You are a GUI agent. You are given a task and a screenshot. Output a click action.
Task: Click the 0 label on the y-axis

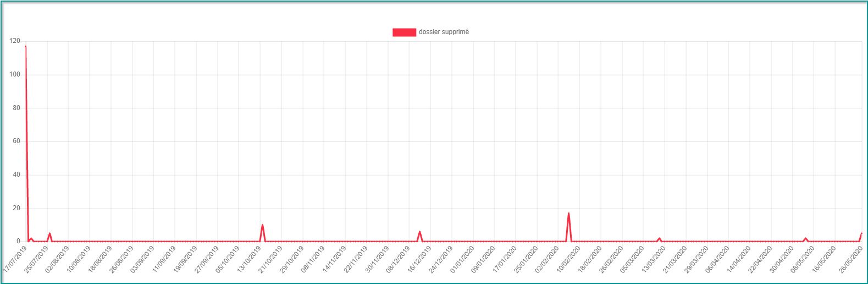(x=18, y=242)
